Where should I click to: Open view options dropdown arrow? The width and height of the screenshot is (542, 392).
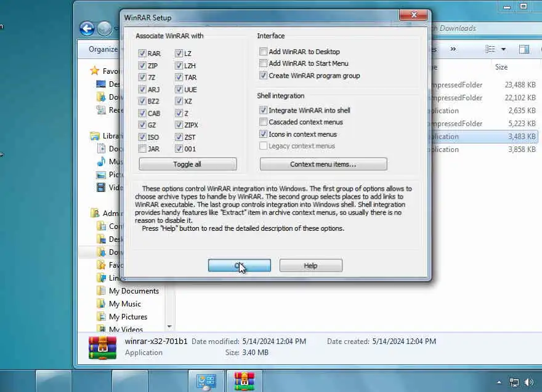503,49
